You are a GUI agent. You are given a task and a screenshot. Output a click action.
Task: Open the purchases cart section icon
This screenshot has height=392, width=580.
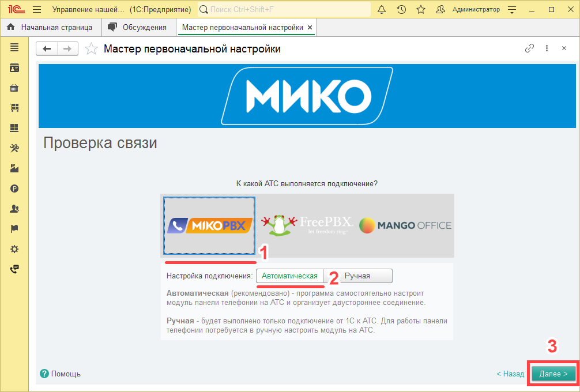14,108
